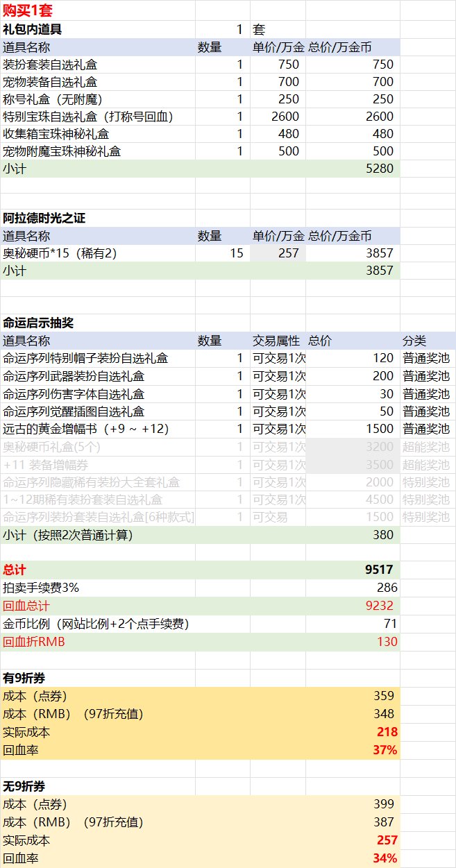Viewport: 456px width, 868px height.
Task: Select the price 1500 of 远古的黄金增幅书
Action: pyautogui.click(x=380, y=429)
